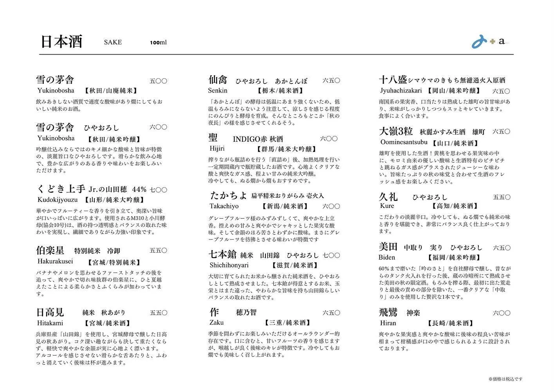Select the 作 穂乃智 title
554x392 pixels.
(x=233, y=313)
